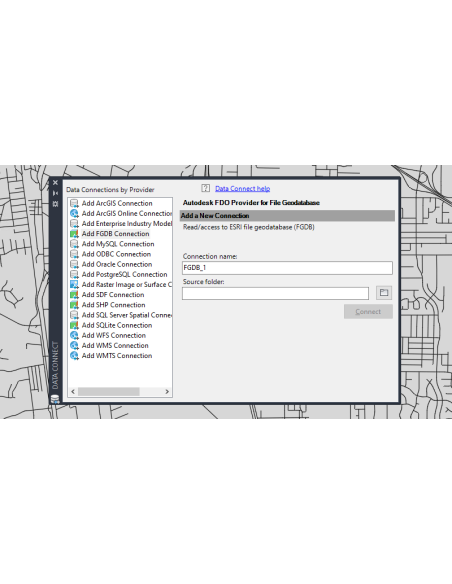Browse for source folder using folder icon
Image resolution: width=452 pixels, height=584 pixels.
point(384,293)
